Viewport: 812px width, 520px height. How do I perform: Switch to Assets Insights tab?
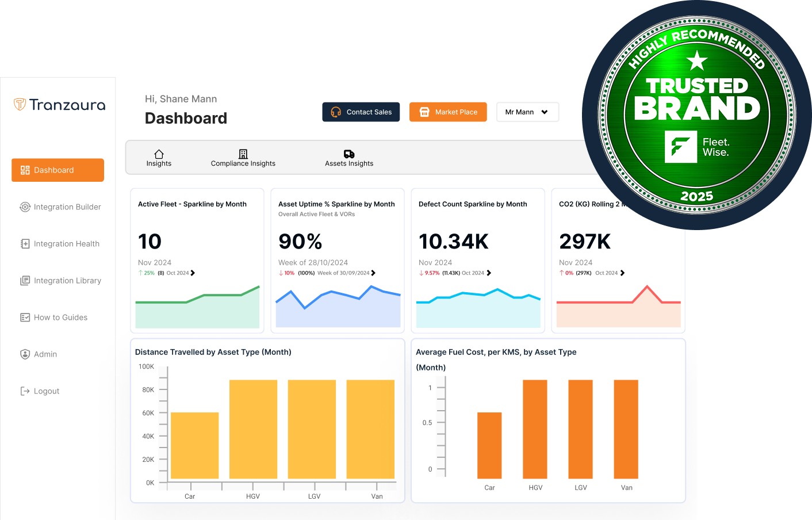coord(349,158)
